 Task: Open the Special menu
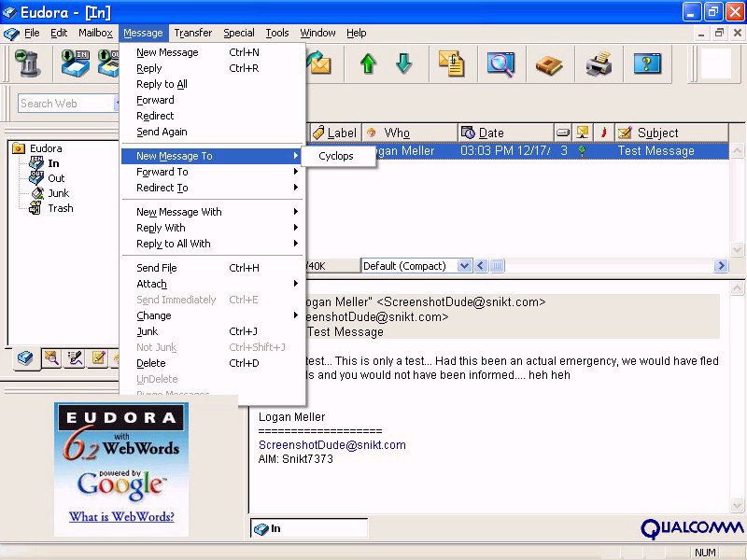point(239,33)
